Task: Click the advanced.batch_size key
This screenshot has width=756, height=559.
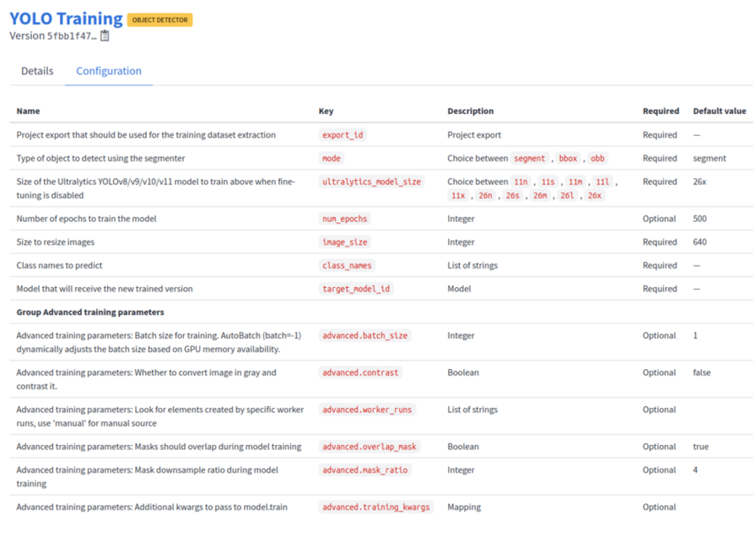Action: click(x=364, y=335)
